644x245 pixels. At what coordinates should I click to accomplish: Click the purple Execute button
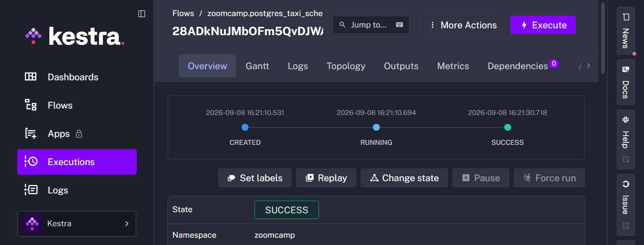click(543, 25)
